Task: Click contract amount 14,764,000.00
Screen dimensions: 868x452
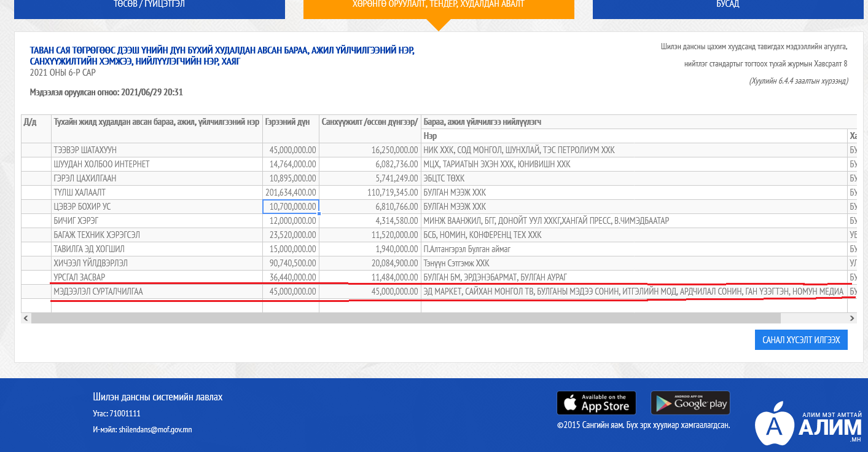Action: [291, 164]
